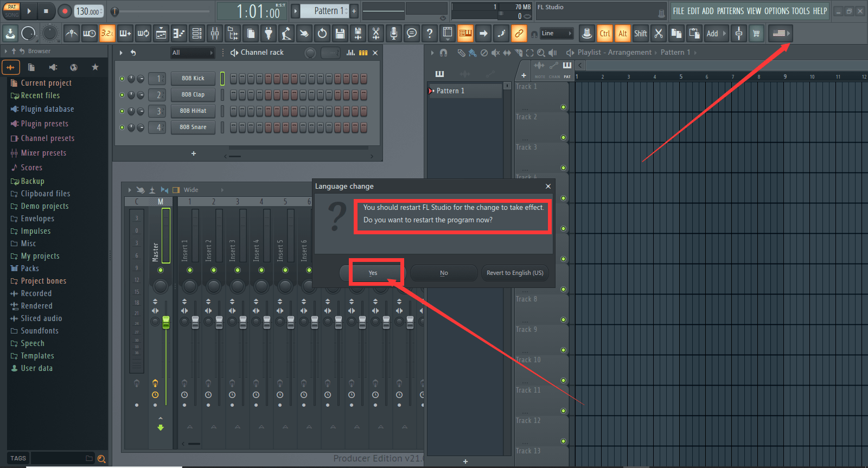
Task: Open the channel rack view icon
Action: (197, 34)
